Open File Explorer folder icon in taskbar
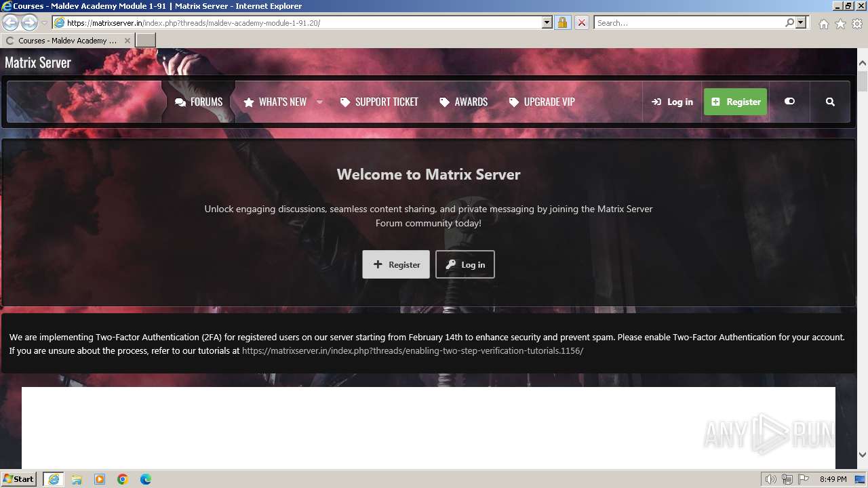 point(77,479)
